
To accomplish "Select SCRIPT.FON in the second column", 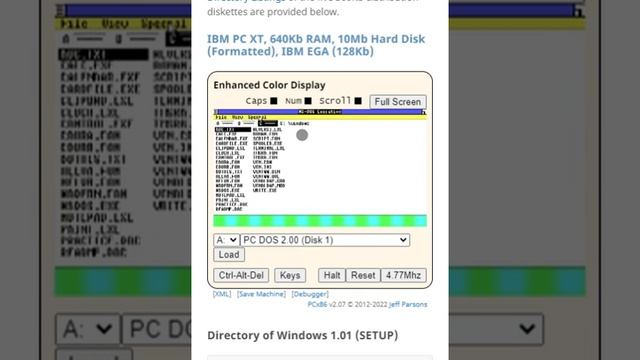I will 267,138.
